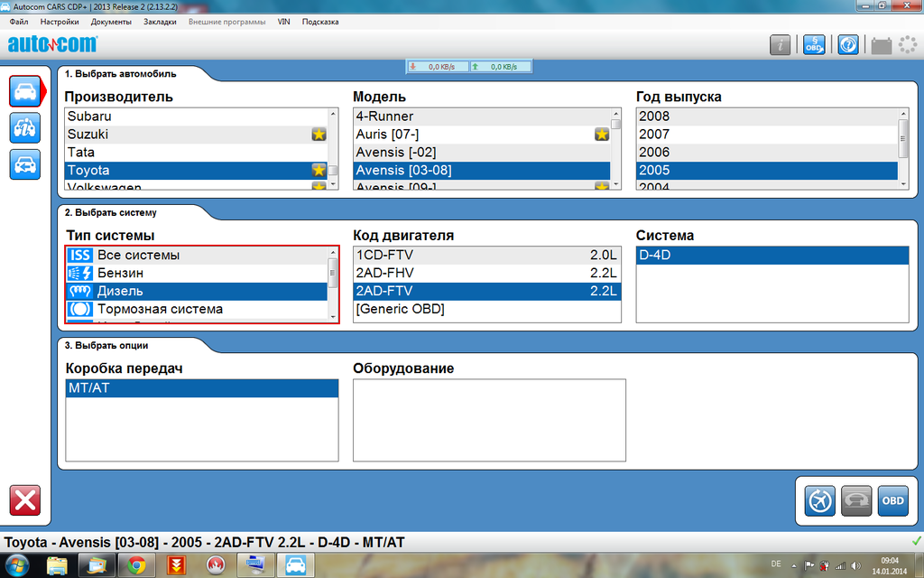Image resolution: width=924 pixels, height=578 pixels.
Task: Click the connection spinner status icon
Action: [908, 45]
